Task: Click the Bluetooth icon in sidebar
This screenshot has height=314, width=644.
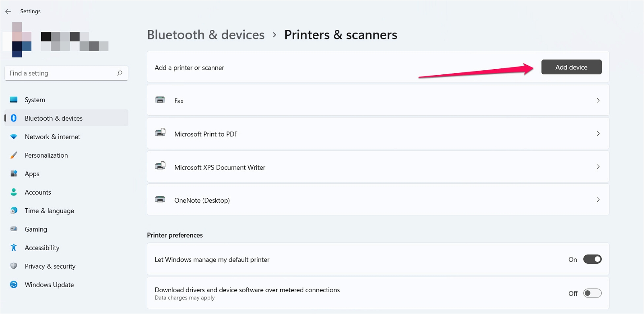Action: point(14,118)
